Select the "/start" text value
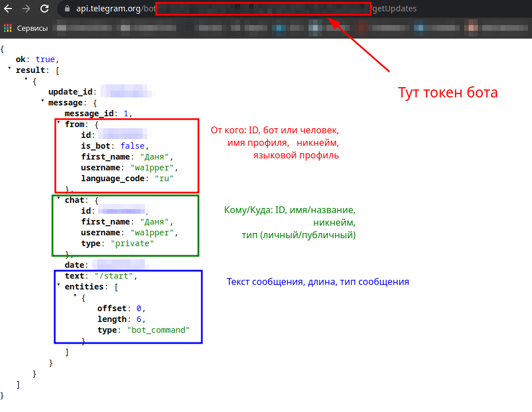The image size is (532, 412). tap(113, 276)
